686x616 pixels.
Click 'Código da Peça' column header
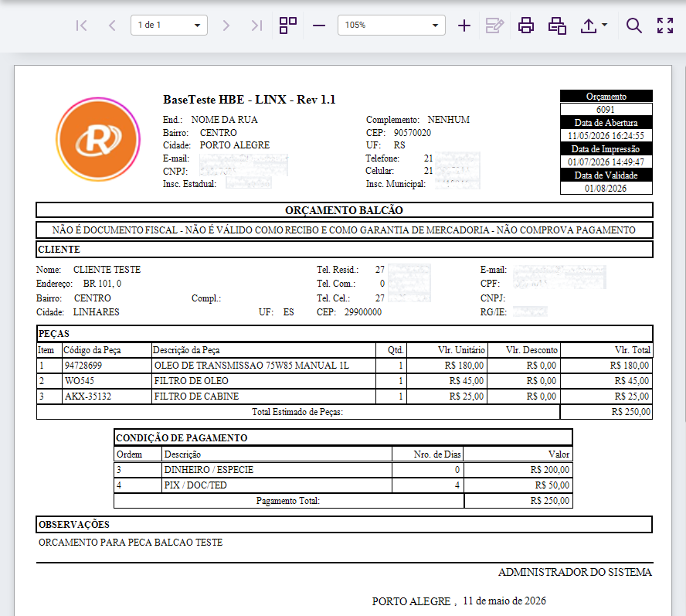pos(92,350)
